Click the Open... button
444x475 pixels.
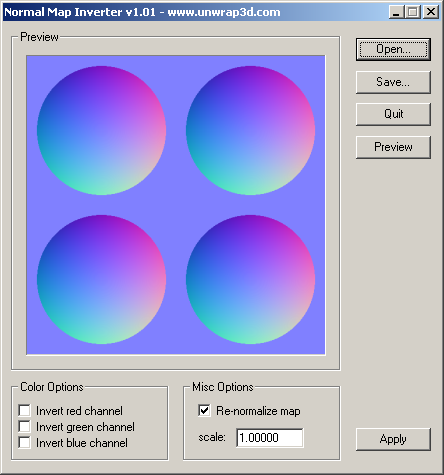pos(393,49)
